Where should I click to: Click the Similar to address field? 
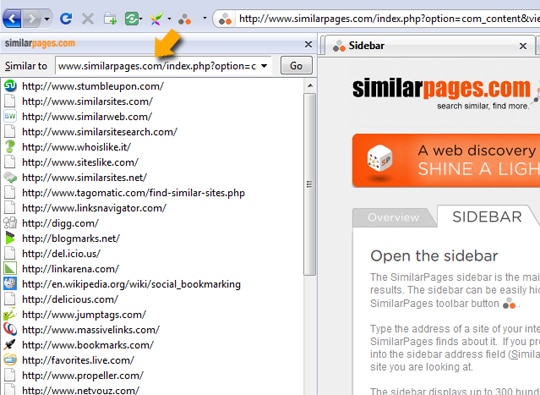(x=157, y=66)
